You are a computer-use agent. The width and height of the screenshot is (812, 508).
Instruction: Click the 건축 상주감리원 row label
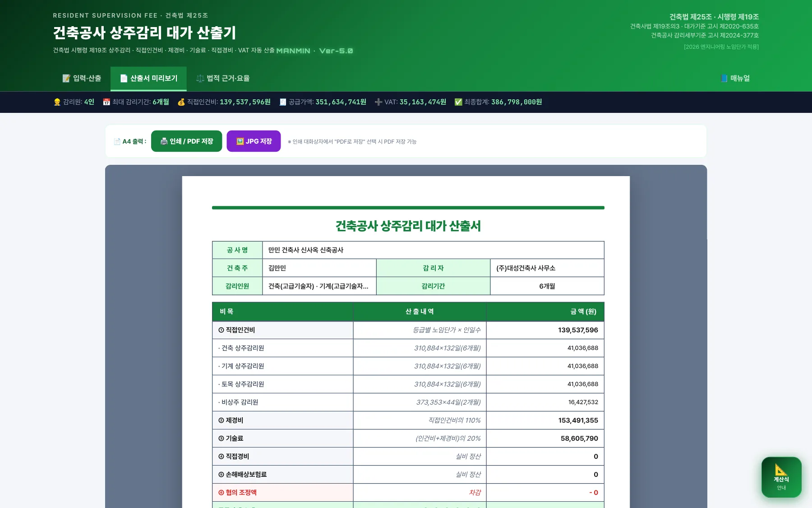point(241,348)
